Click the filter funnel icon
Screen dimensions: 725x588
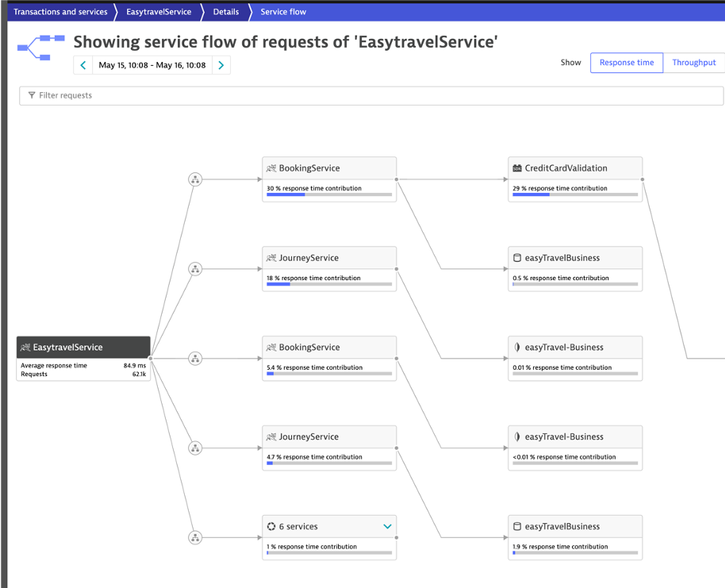coord(32,95)
